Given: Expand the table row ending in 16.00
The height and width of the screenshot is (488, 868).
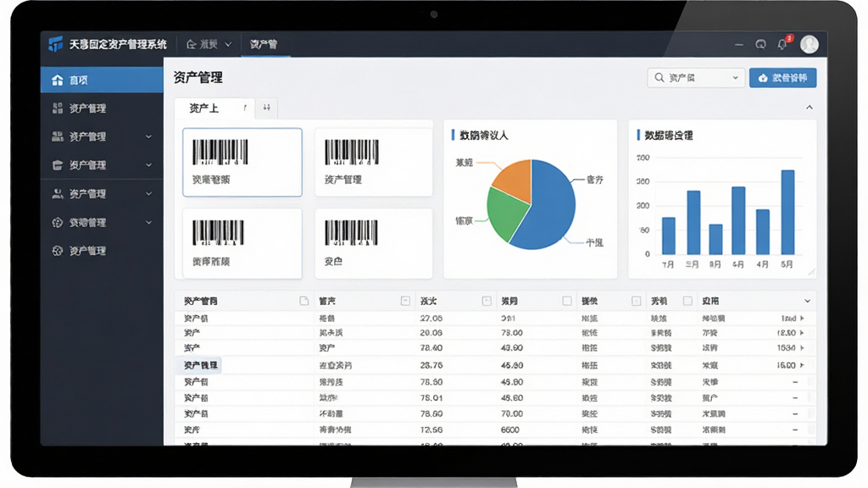Looking at the screenshot, I should pos(802,365).
